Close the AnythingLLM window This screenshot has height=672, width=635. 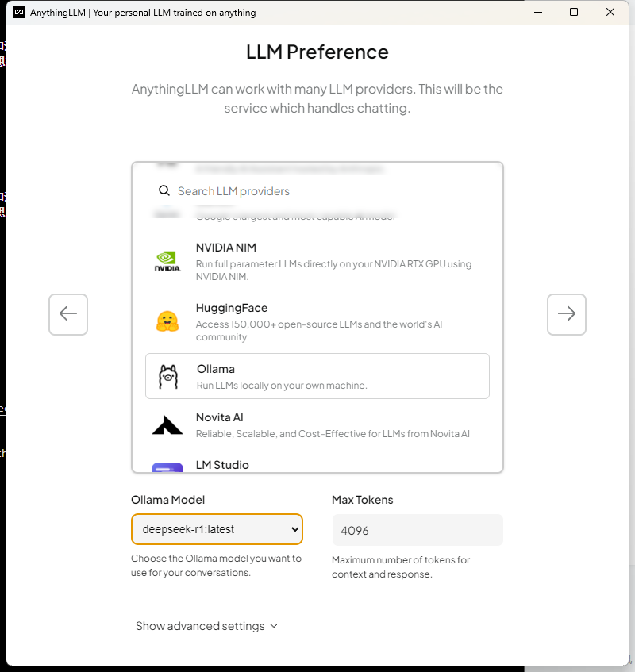click(610, 12)
